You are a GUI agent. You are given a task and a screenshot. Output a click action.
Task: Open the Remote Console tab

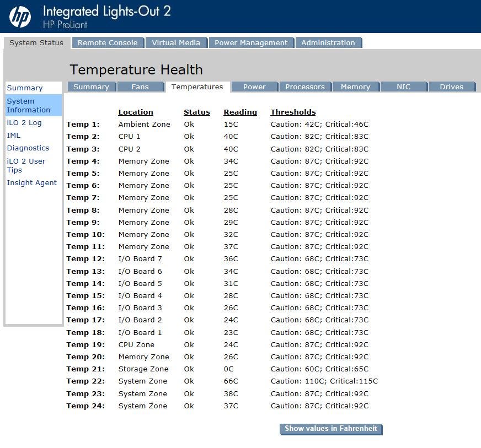coord(108,43)
